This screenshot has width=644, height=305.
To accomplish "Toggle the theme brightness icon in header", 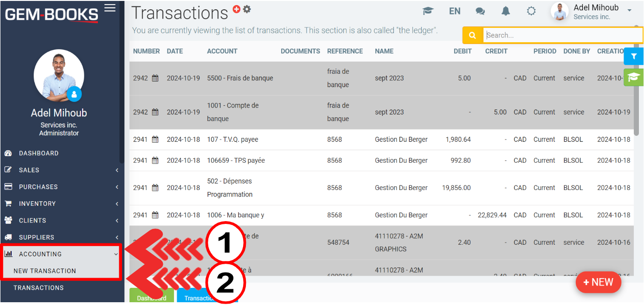I will coord(531,11).
